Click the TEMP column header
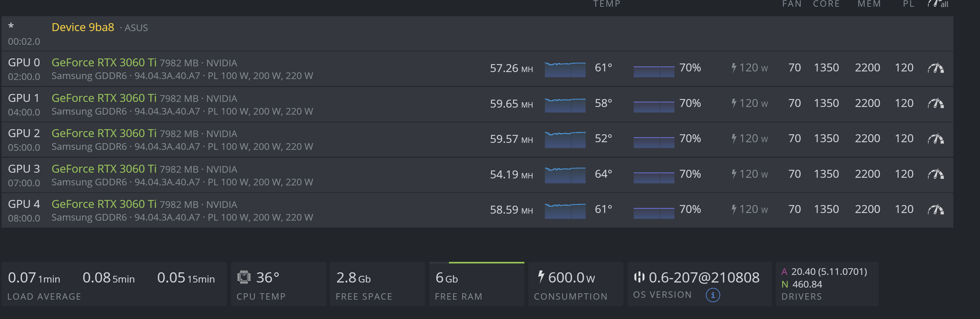The image size is (980, 319). point(606,4)
